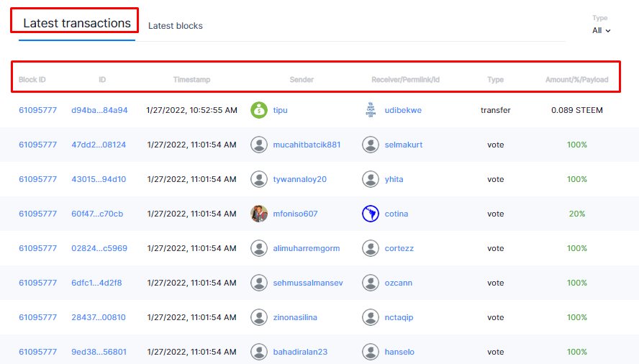Image resolution: width=639 pixels, height=364 pixels.
Task: Click the Timestamp column header
Action: point(191,79)
